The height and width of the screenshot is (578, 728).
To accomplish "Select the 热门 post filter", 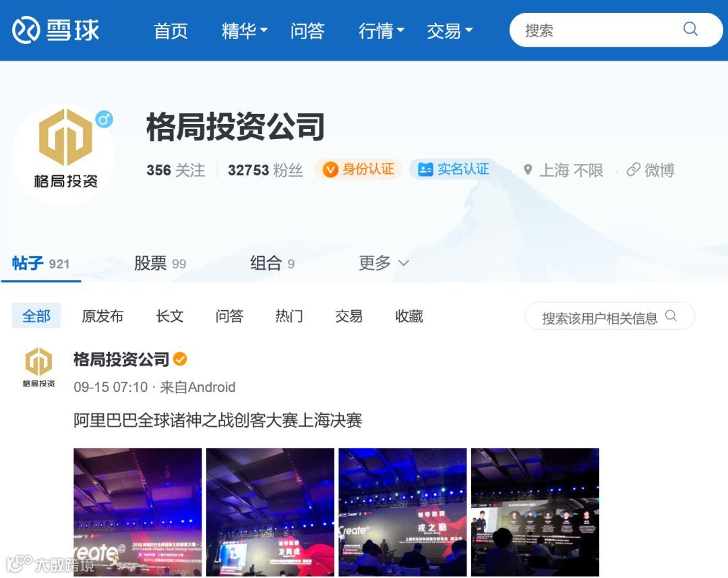I will tap(289, 316).
